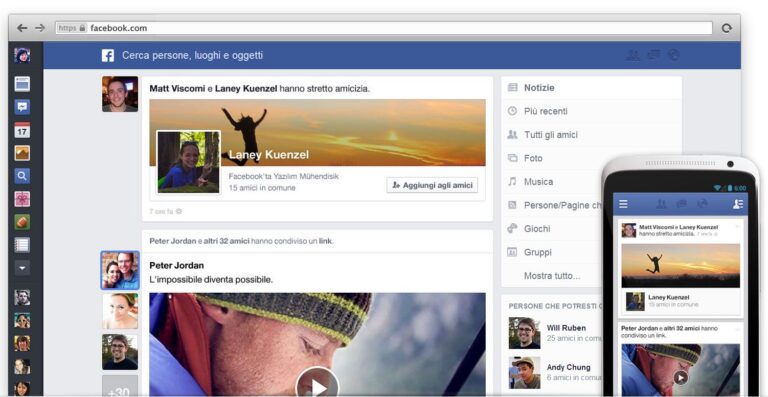Expand the feed list via 'Mostra tutto...'
768x397 pixels.
tap(552, 276)
